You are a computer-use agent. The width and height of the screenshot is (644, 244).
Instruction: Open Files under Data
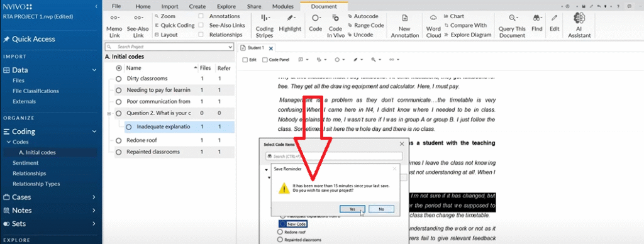pos(18,81)
